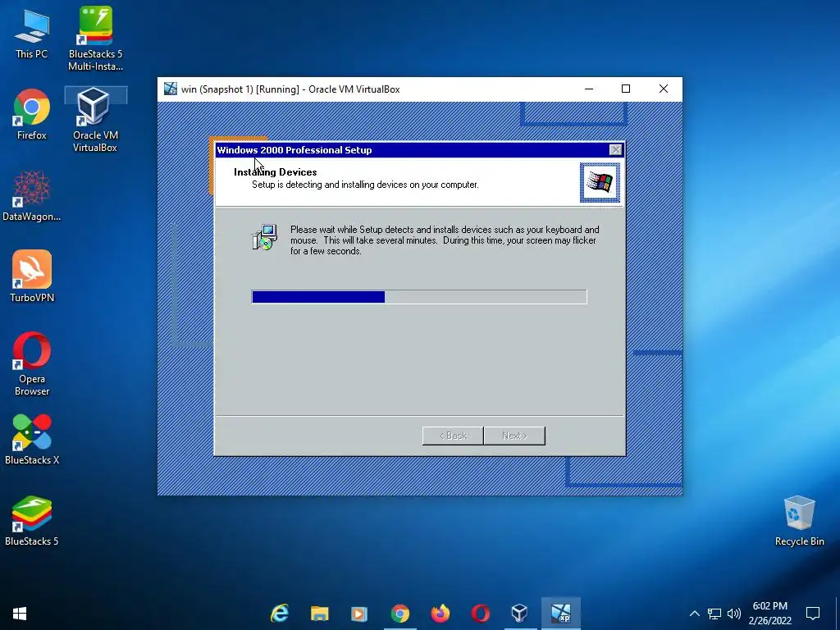The height and width of the screenshot is (630, 840).
Task: Maximize the VirtualBox window
Action: coord(626,89)
